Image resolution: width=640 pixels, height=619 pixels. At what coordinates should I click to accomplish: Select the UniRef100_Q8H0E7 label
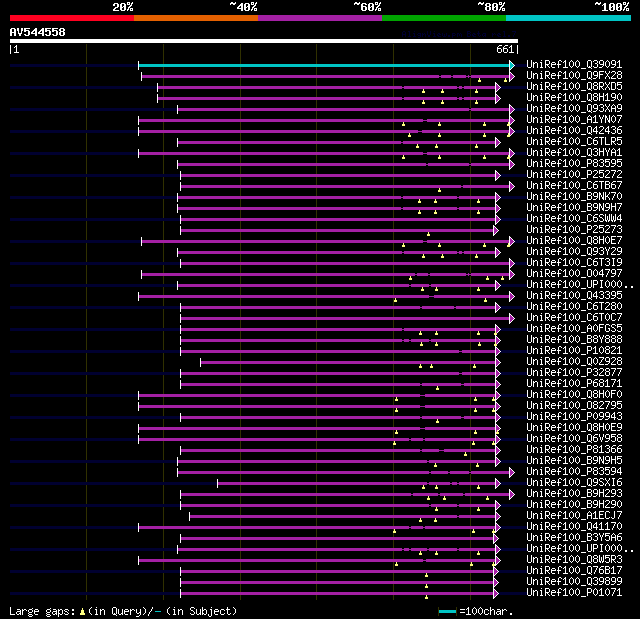coord(574,241)
